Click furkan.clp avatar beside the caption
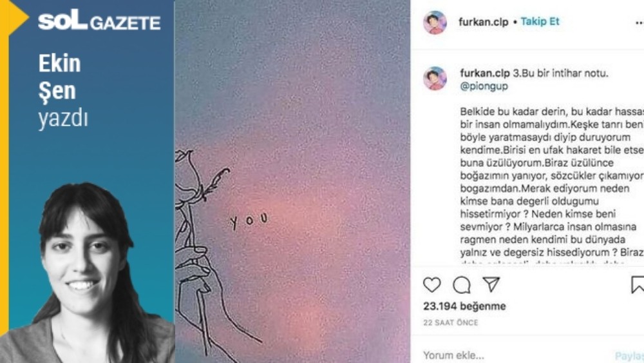This screenshot has height=363, width=644. coord(435,78)
